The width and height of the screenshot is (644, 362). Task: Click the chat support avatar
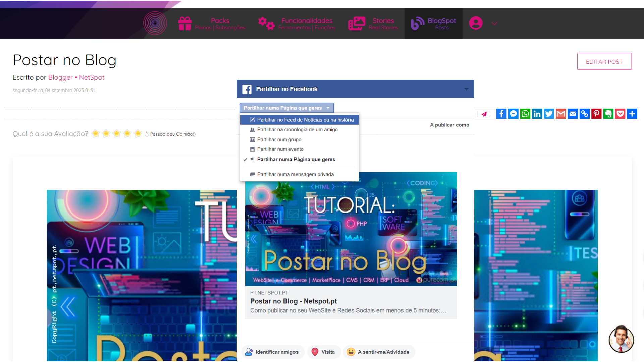tap(621, 339)
